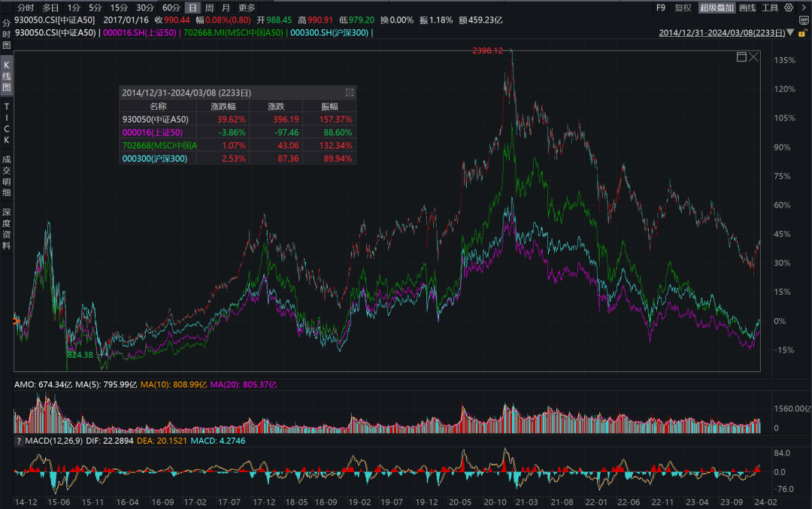Screen dimensions: 812x509
Task: Click the orange marker on left axis
Action: 16,321
